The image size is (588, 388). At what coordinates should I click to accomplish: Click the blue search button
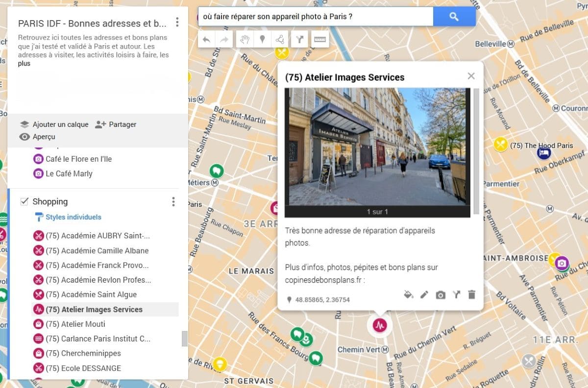[x=454, y=17]
